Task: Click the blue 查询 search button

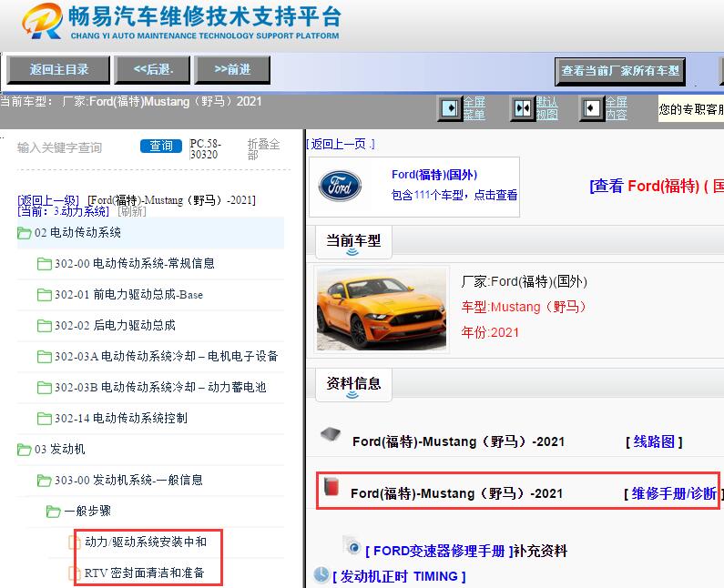Action: (x=161, y=146)
